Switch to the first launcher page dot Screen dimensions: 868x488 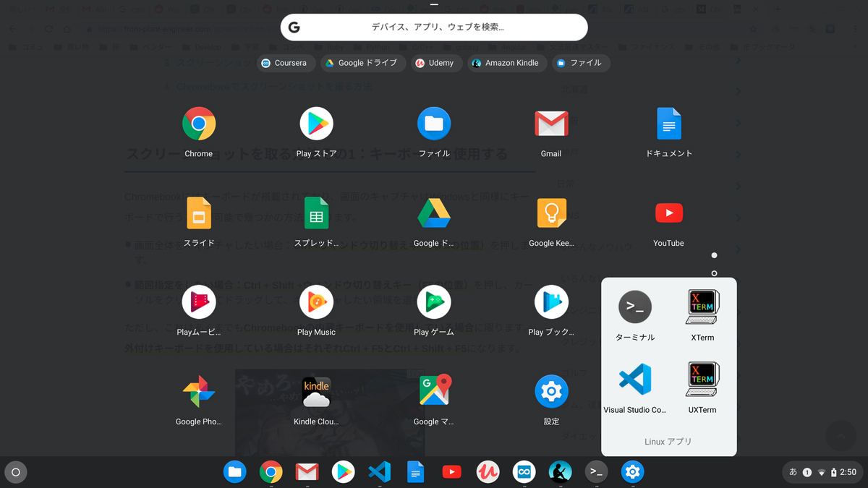(x=714, y=255)
